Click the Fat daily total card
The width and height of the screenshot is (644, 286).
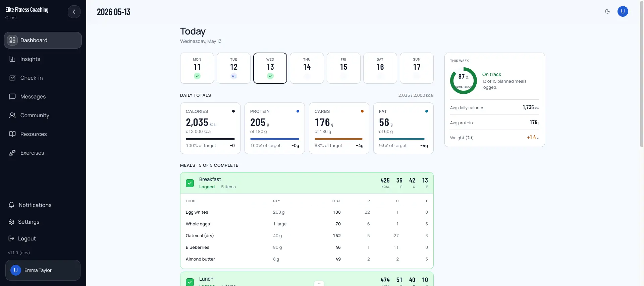coord(404,128)
